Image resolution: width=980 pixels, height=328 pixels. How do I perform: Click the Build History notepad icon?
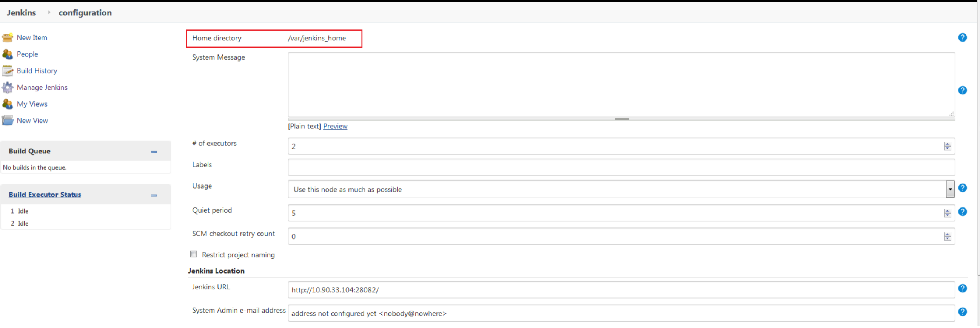point(7,71)
